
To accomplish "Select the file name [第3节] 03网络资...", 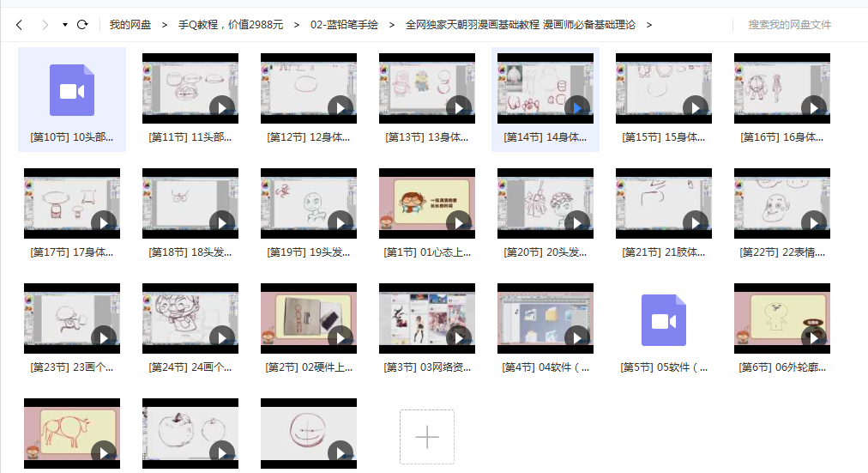I will pos(427,367).
